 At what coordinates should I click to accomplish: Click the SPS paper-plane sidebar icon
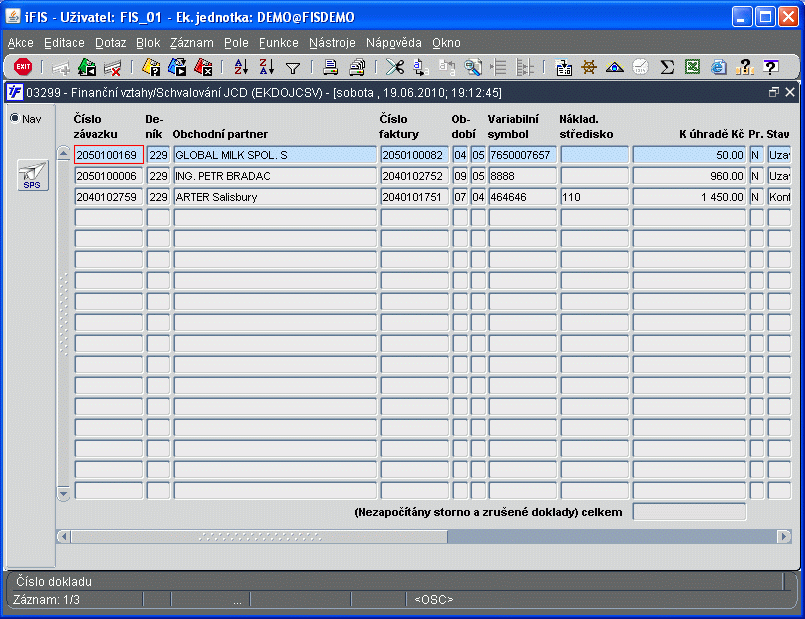tap(33, 175)
